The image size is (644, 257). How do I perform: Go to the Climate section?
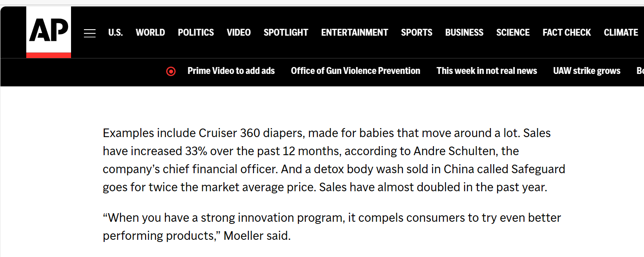(621, 33)
